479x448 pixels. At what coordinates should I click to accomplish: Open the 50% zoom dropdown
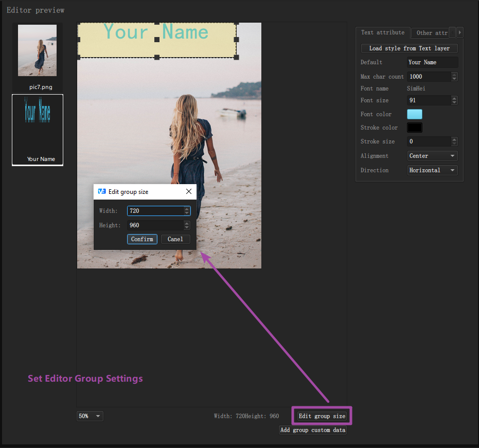click(x=90, y=416)
